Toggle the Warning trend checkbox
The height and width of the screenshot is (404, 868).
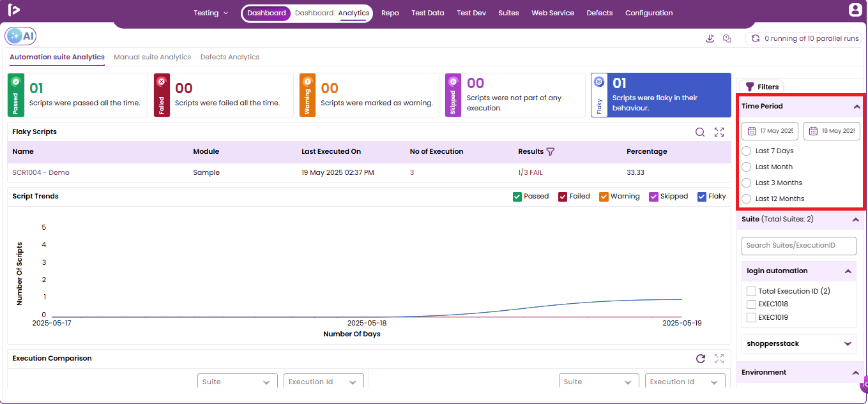click(604, 197)
